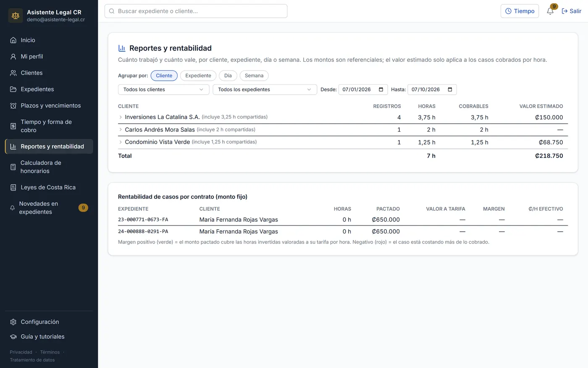The image size is (588, 368).
Task: Click the Tiempo y forma de cobro icon
Action: [x=13, y=126]
